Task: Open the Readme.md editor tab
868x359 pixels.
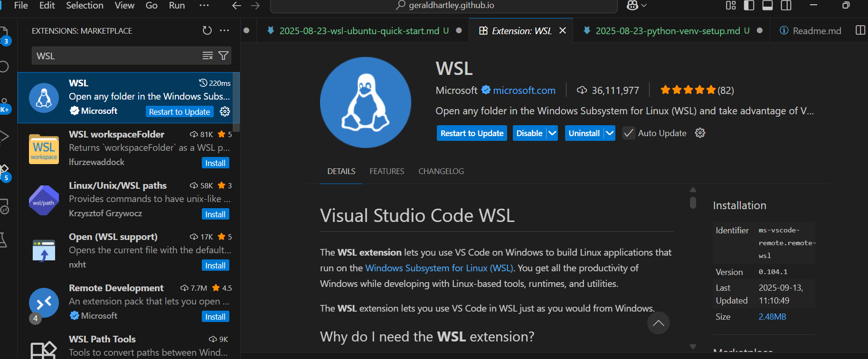Action: coord(811,31)
